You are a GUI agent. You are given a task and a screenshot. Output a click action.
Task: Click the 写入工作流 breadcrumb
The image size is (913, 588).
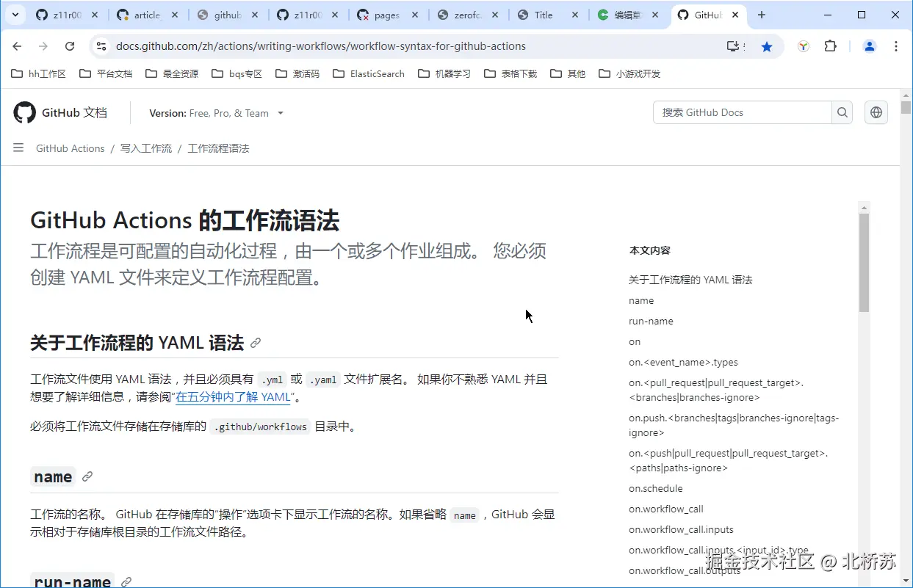pyautogui.click(x=146, y=148)
